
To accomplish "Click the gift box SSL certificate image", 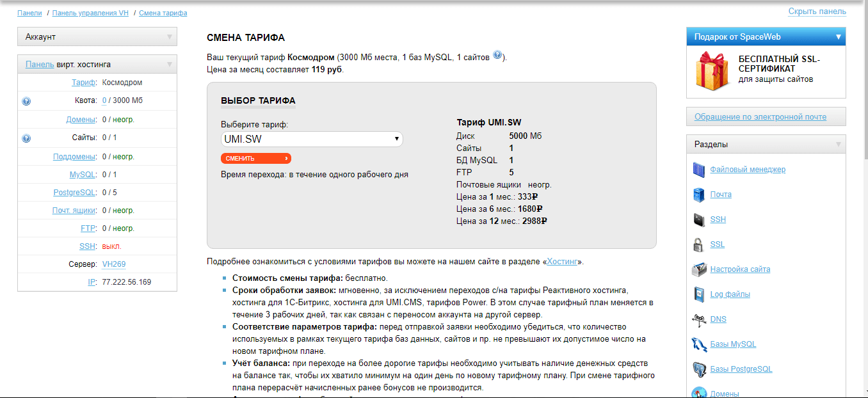I will pos(713,70).
